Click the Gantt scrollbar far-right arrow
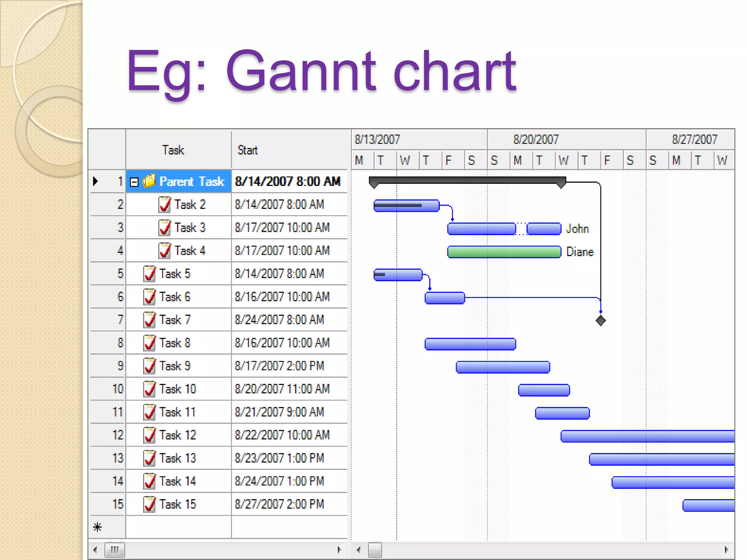This screenshot has width=747, height=560. tap(726, 550)
